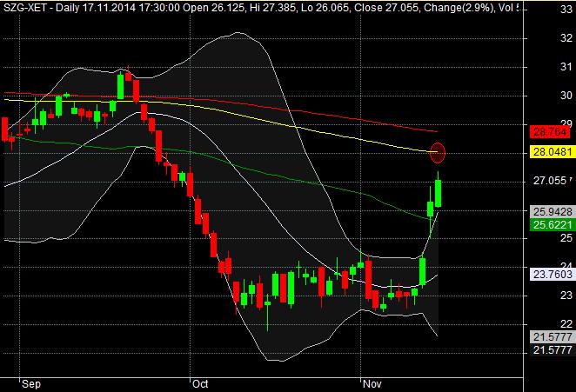Click the Change(2.9%) text in header
576x392 pixels.
click(x=459, y=7)
